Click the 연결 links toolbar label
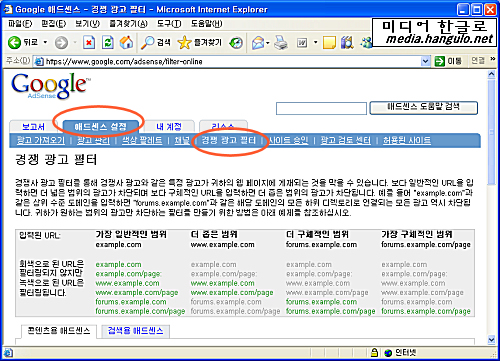The image size is (500, 361). (478, 61)
